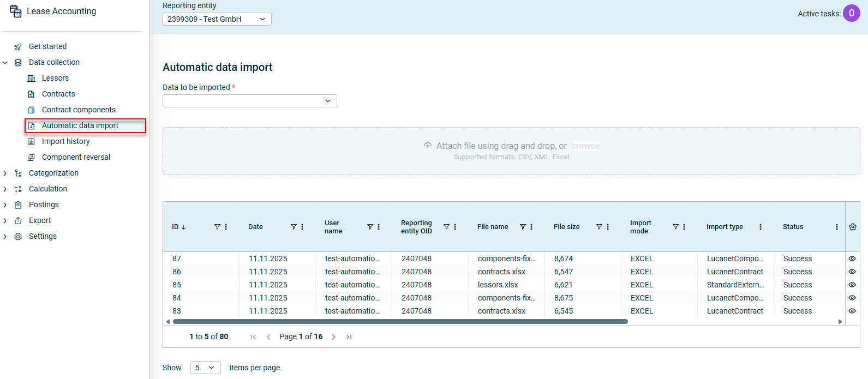Image resolution: width=868 pixels, height=379 pixels.
Task: Click the gear icon beside Settings
Action: [x=18, y=237]
